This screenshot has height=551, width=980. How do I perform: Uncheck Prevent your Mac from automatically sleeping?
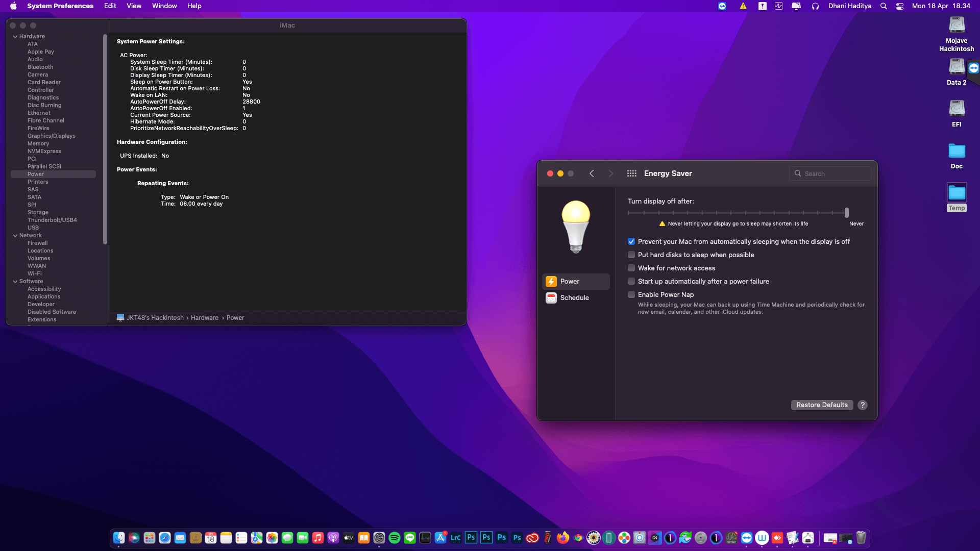[x=631, y=242]
